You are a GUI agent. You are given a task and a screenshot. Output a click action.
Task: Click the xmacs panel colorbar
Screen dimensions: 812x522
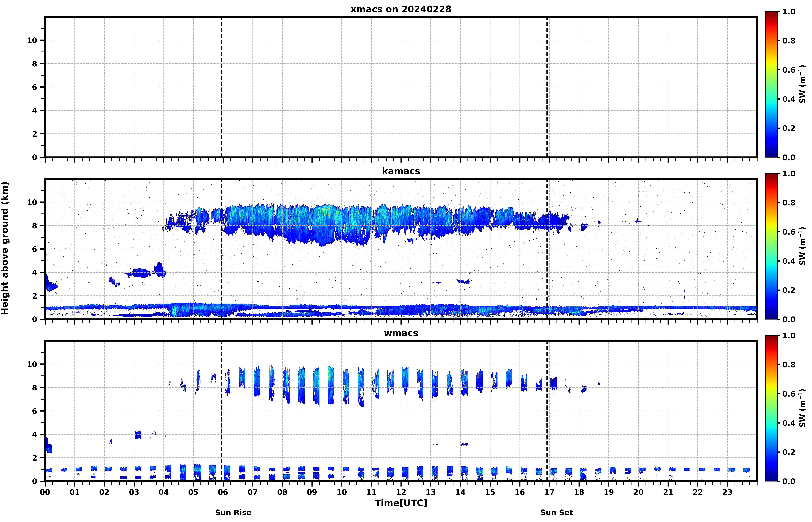click(771, 84)
